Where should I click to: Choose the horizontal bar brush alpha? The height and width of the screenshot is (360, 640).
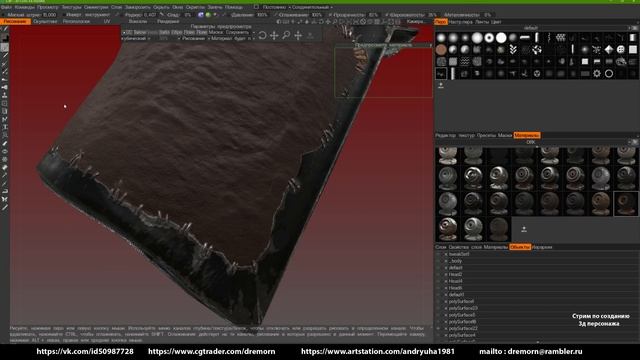click(x=525, y=38)
